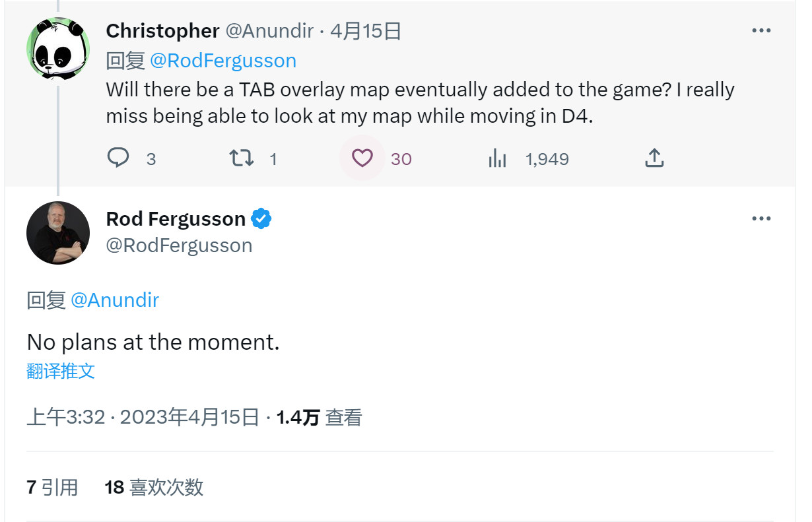Open the 18 喜欢次数 likes list

pyautogui.click(x=154, y=488)
